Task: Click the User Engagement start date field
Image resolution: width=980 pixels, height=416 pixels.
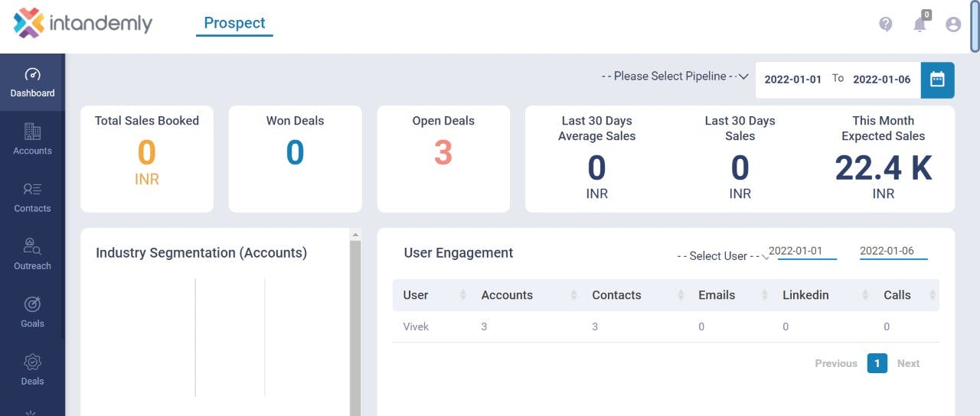Action: (806, 252)
